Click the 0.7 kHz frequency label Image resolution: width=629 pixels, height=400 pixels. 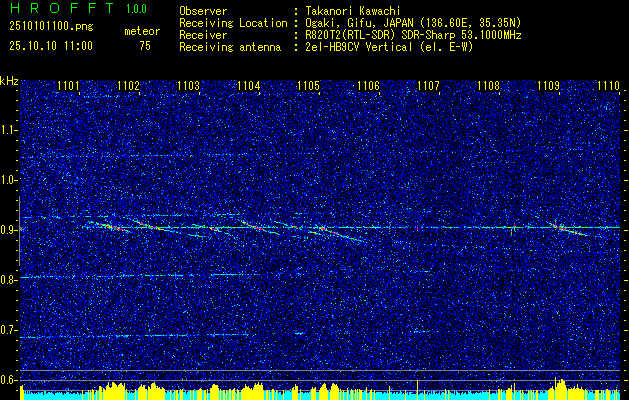pos(8,331)
